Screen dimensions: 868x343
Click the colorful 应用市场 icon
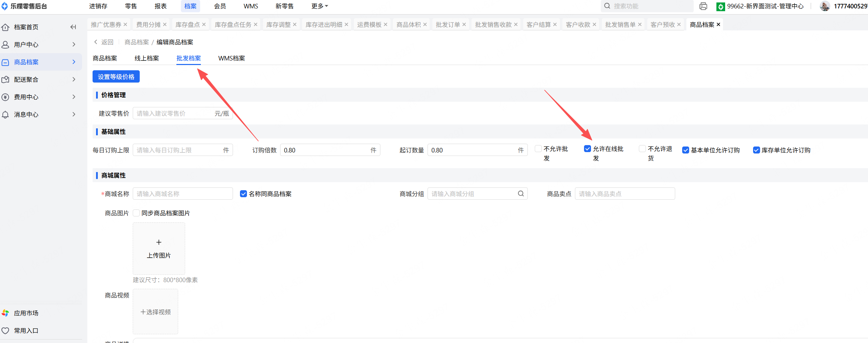coord(5,313)
